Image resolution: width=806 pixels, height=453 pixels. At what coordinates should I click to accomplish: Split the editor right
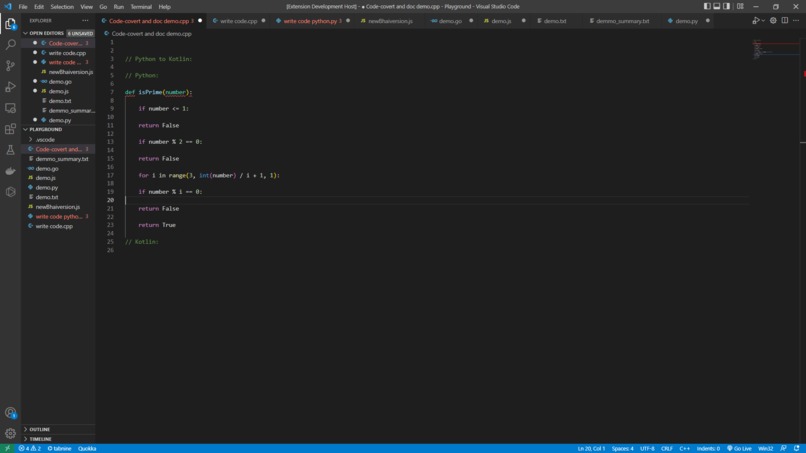(x=784, y=21)
